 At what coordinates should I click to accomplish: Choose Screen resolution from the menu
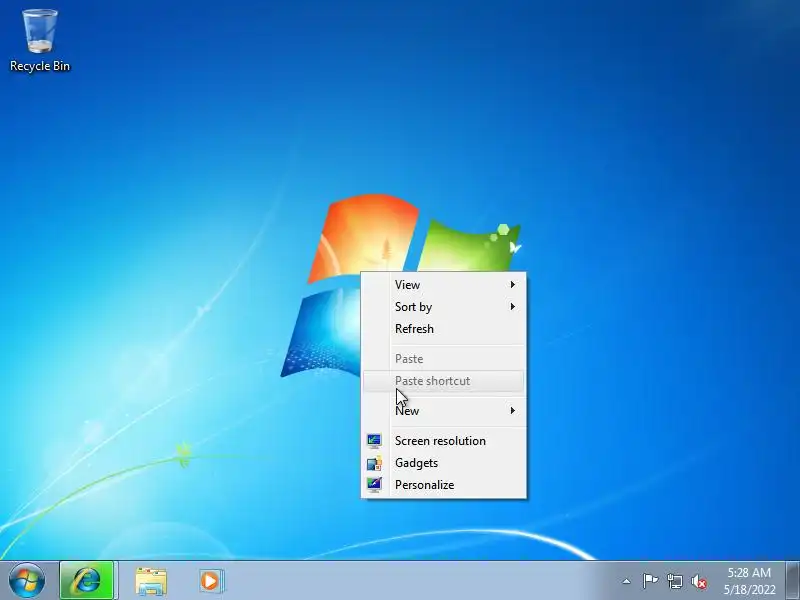coord(443,441)
